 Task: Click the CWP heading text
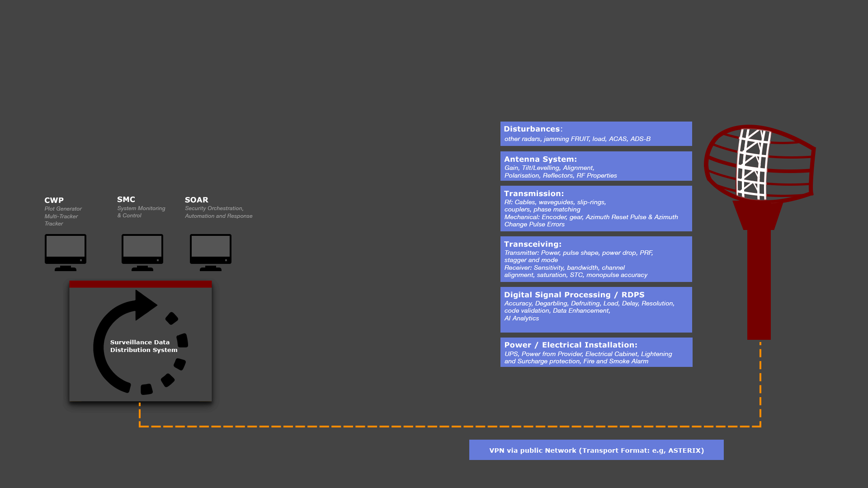tap(54, 200)
